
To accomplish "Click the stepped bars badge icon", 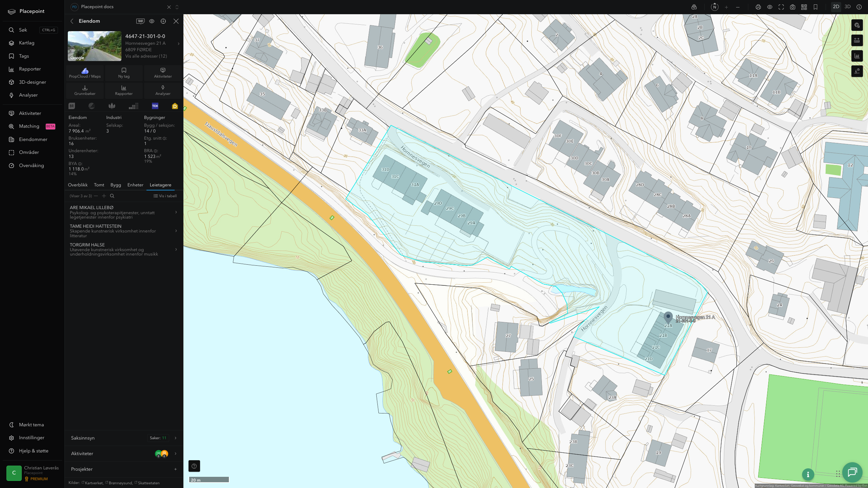I will click(134, 106).
